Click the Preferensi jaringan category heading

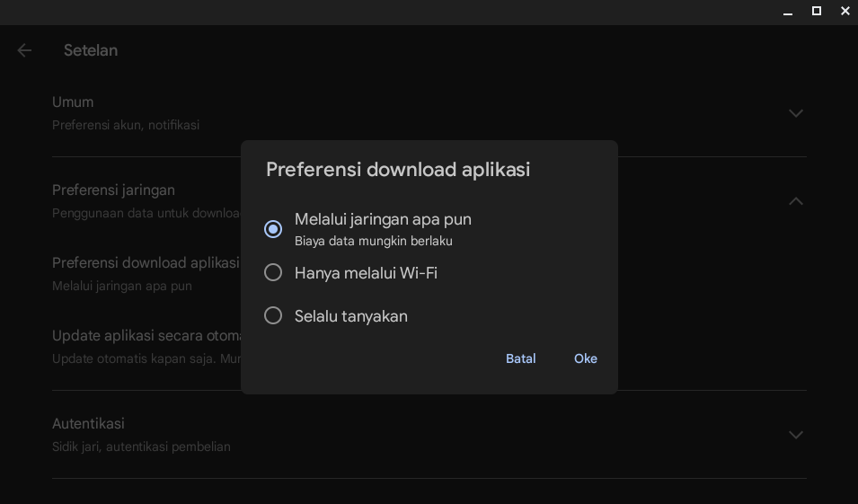point(113,190)
